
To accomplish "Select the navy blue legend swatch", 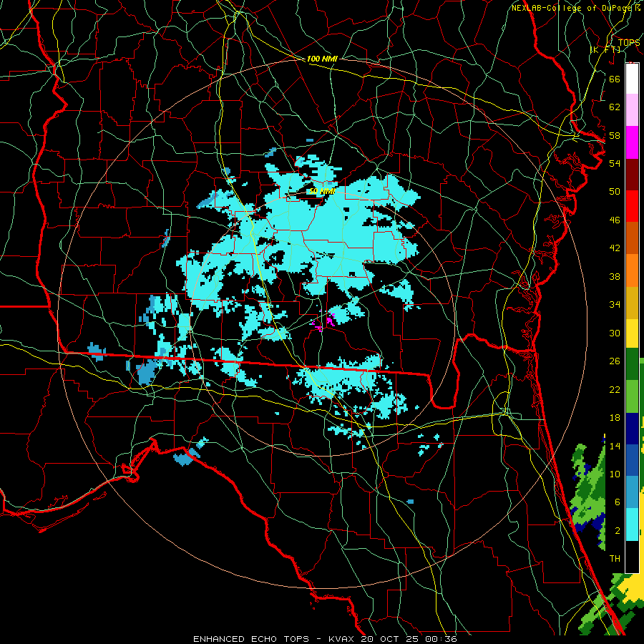I will pos(632,429).
